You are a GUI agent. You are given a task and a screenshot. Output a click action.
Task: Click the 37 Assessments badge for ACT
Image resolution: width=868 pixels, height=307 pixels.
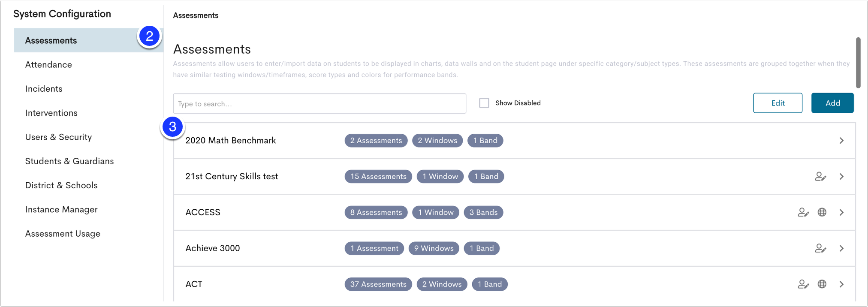(378, 284)
